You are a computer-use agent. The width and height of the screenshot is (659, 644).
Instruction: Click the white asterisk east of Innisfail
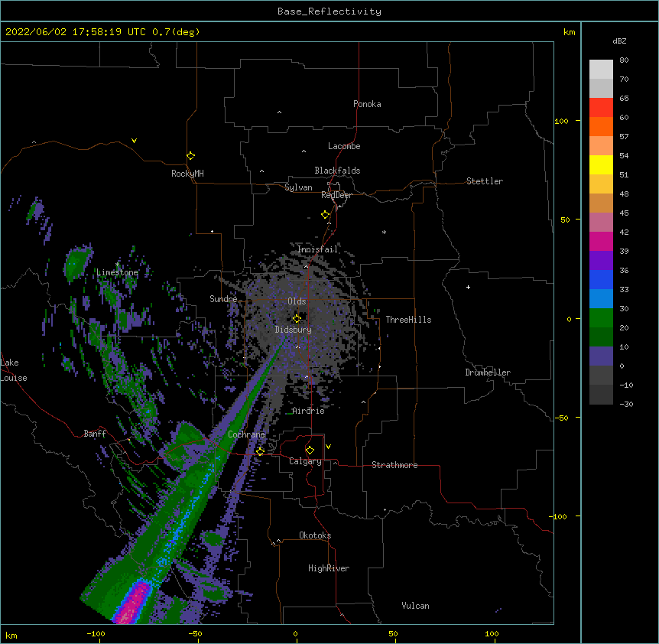pos(384,232)
